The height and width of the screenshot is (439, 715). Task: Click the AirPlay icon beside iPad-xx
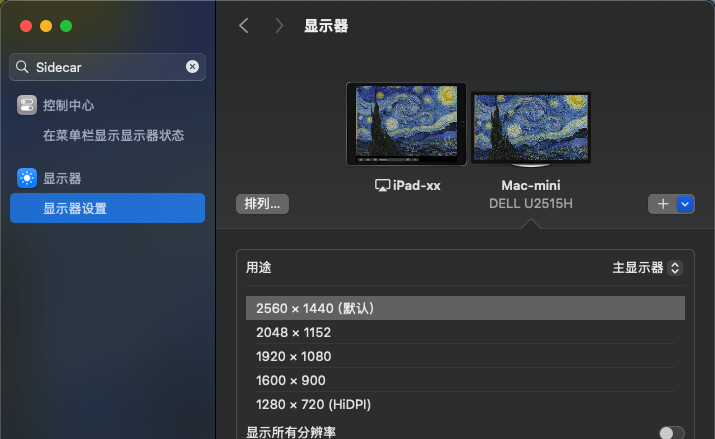click(382, 185)
